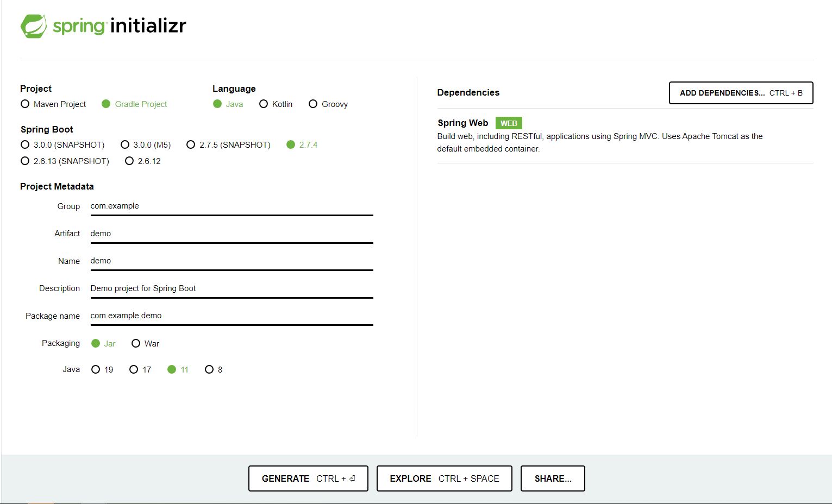The height and width of the screenshot is (504, 832).
Task: Choose Kotlin as the language
Action: (276, 104)
